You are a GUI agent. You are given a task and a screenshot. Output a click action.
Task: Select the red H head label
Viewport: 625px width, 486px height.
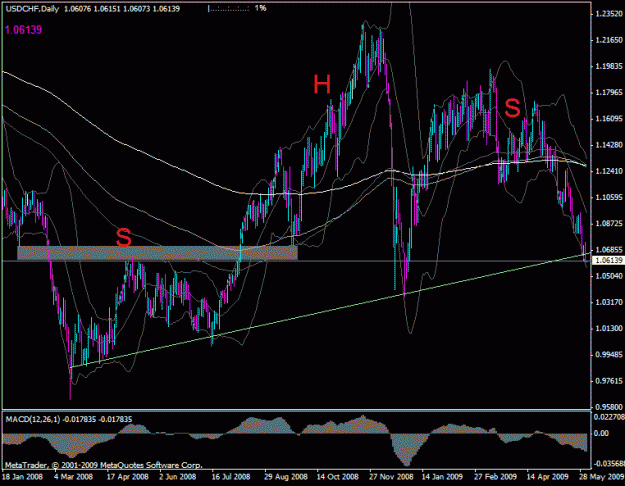coord(322,85)
